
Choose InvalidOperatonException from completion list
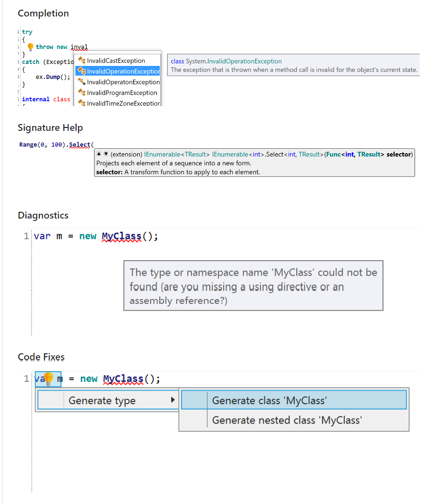click(118, 82)
